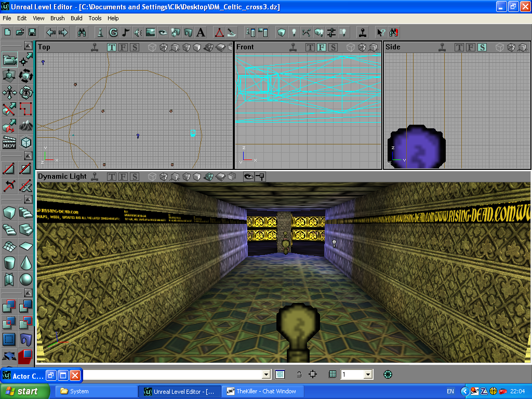Select the Camera Movement tool

click(x=10, y=60)
